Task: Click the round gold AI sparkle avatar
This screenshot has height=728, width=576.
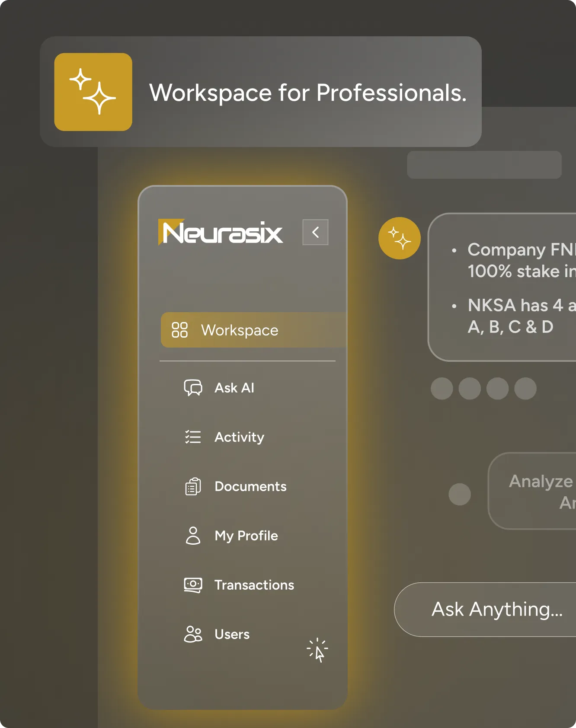Action: click(400, 238)
